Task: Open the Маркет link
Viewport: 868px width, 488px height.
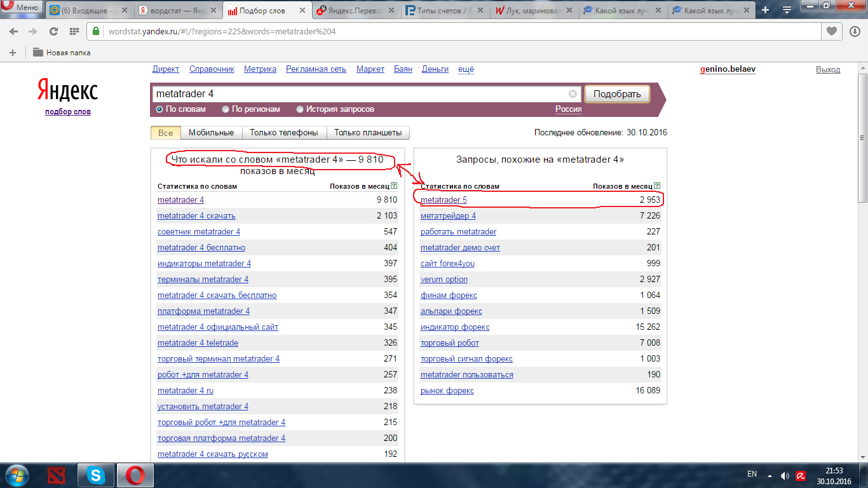Action: click(x=370, y=69)
